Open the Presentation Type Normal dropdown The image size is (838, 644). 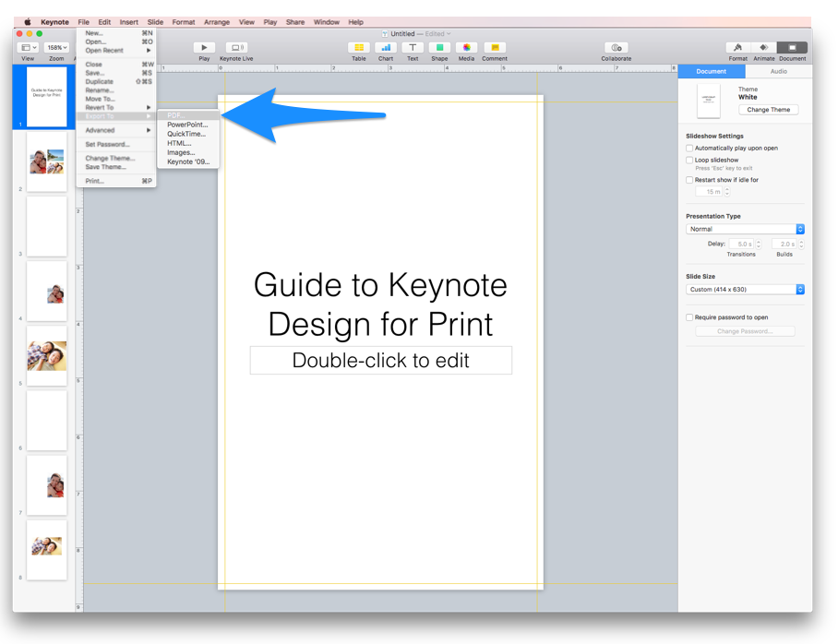pyautogui.click(x=745, y=229)
